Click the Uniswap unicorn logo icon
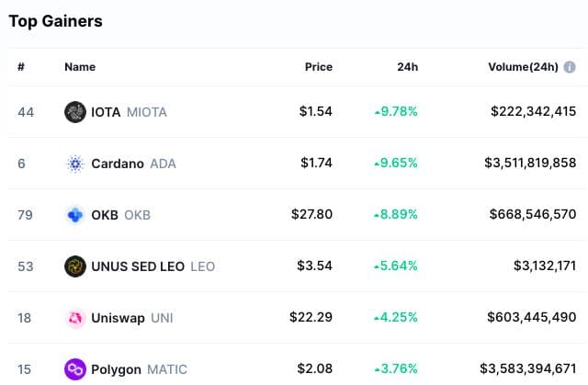Viewport: 588px width, 385px height. (74, 318)
